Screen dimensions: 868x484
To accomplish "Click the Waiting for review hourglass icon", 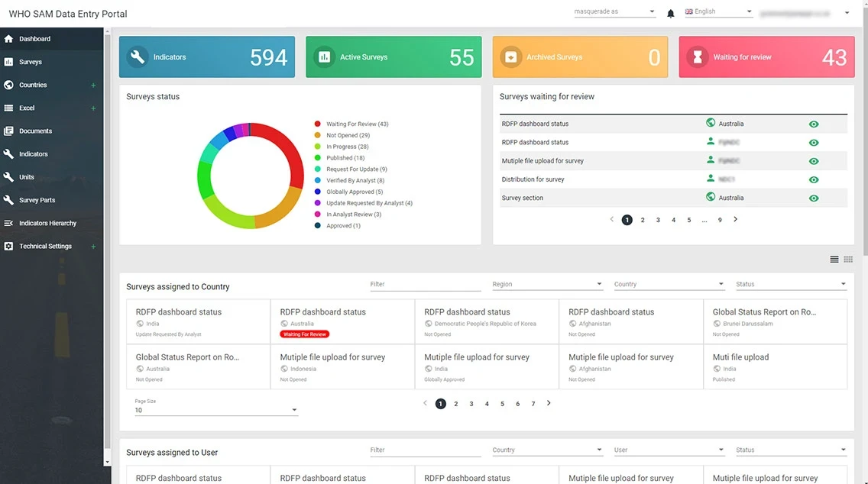I will coord(698,57).
